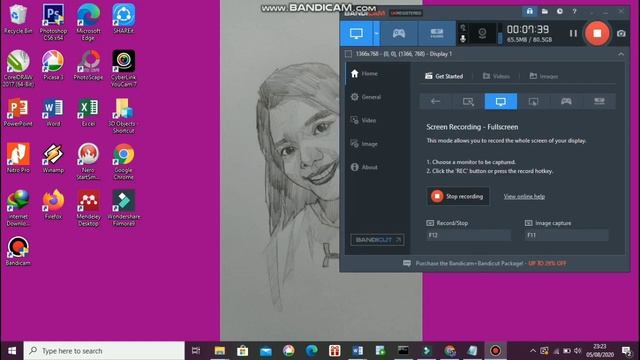Click the BANDICUT button
The image size is (640, 360).
point(378,240)
